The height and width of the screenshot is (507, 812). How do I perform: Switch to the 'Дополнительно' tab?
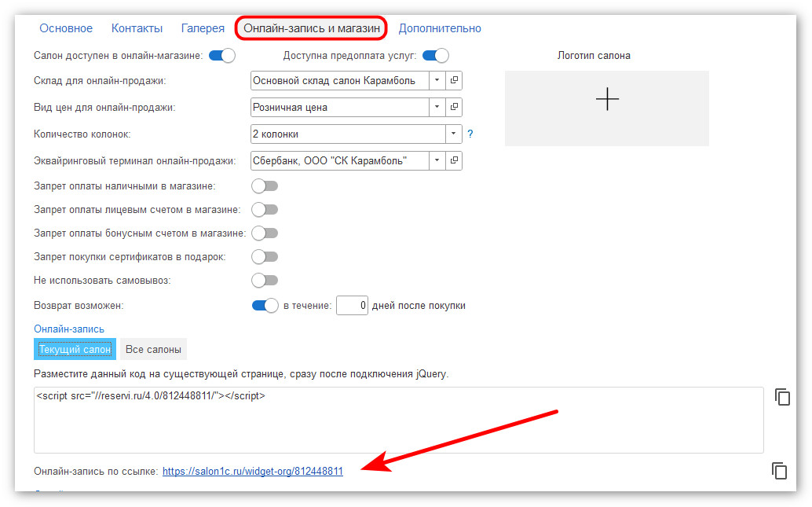pos(440,28)
